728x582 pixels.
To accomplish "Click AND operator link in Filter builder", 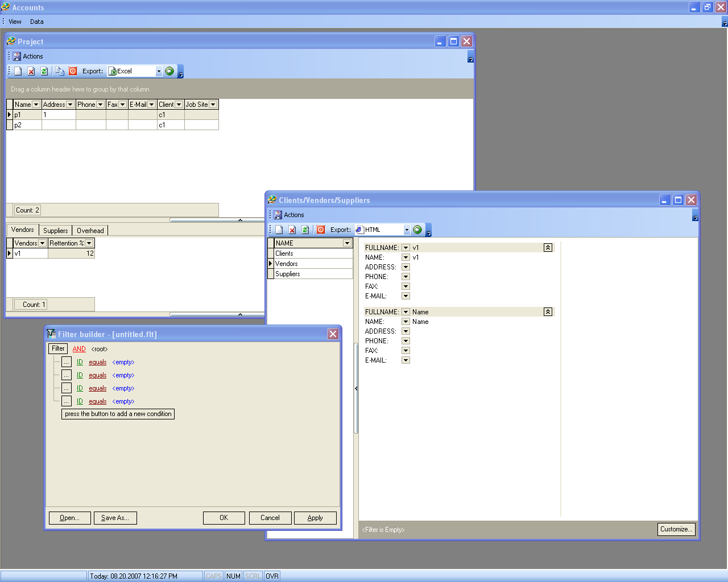I will pos(79,349).
